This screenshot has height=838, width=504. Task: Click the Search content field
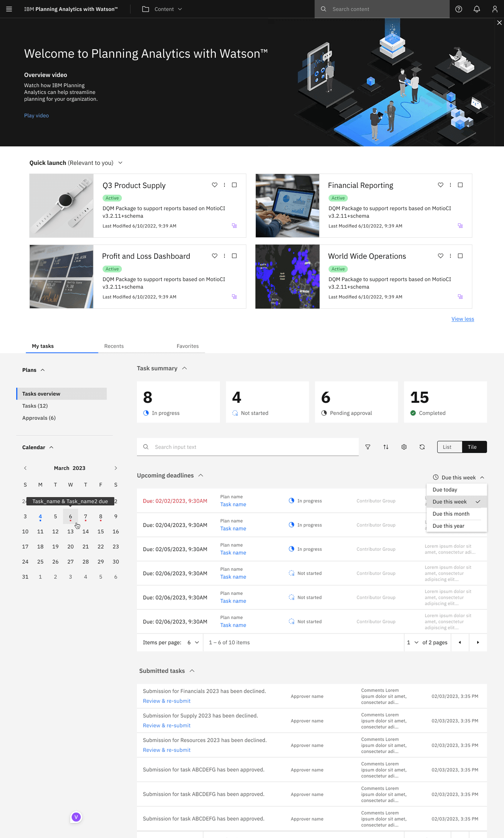382,9
